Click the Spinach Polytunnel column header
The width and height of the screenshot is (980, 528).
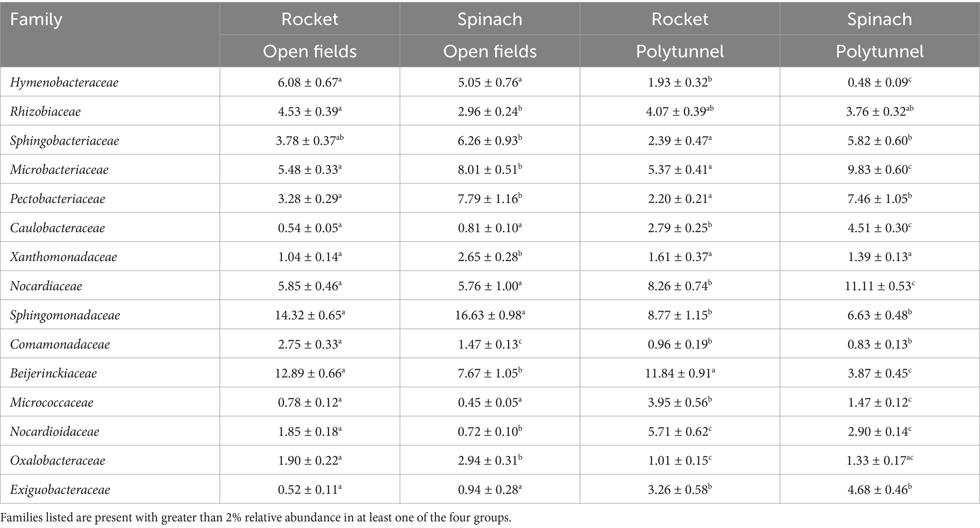tap(879, 35)
